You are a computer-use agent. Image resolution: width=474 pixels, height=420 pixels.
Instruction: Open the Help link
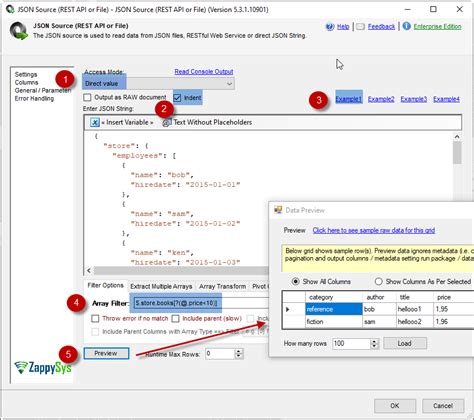tap(343, 27)
